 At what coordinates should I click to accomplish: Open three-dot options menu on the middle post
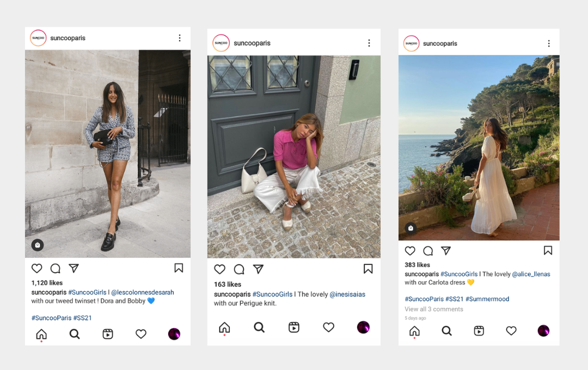tap(369, 43)
